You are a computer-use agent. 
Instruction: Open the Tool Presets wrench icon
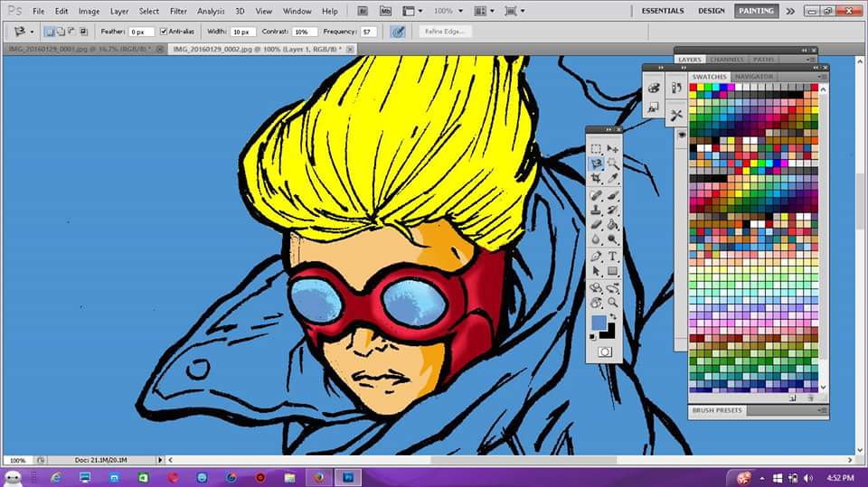pyautogui.click(x=676, y=115)
